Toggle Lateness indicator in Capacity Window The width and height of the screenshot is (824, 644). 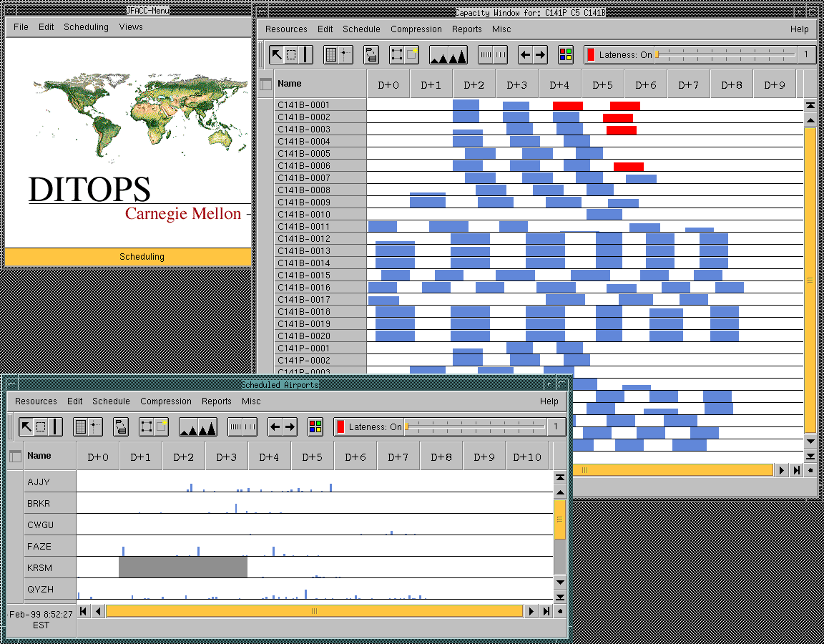pos(619,55)
